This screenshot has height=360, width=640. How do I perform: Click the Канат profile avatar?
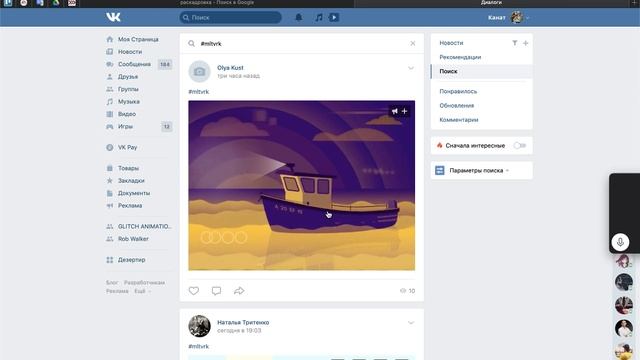[517, 17]
